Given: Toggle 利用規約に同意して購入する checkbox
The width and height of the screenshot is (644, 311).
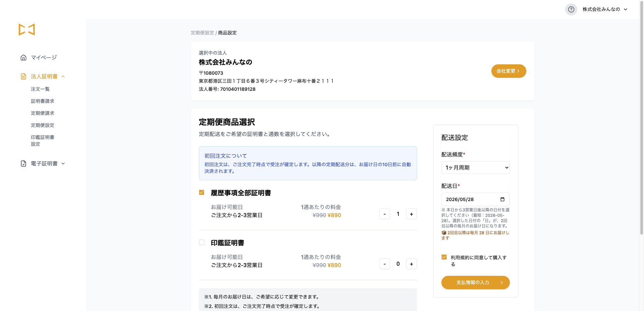Looking at the screenshot, I should click(444, 257).
